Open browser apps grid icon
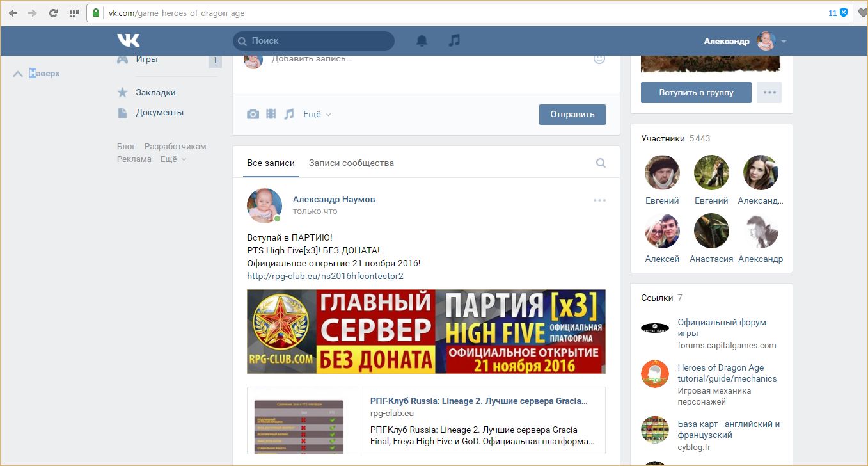868x466 pixels. click(74, 13)
